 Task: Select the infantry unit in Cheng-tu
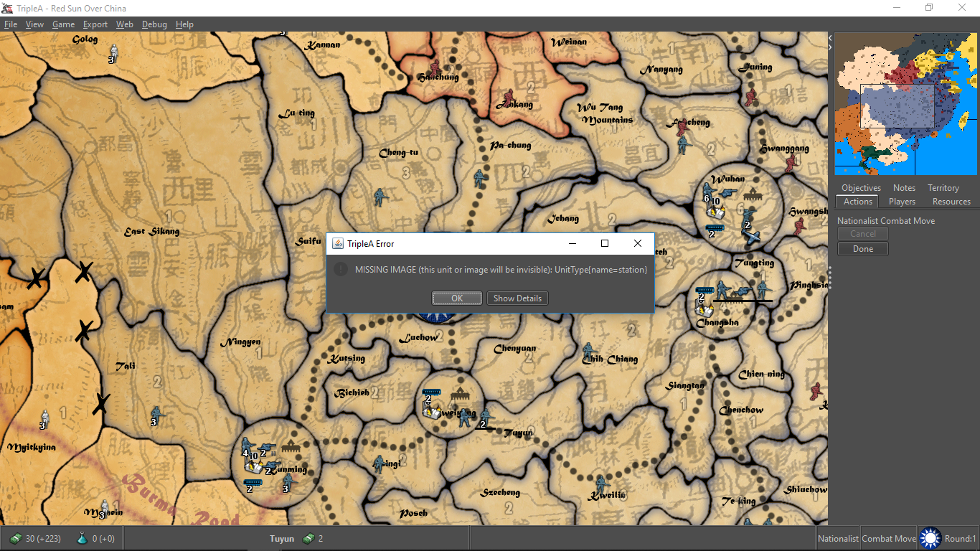coord(380,197)
